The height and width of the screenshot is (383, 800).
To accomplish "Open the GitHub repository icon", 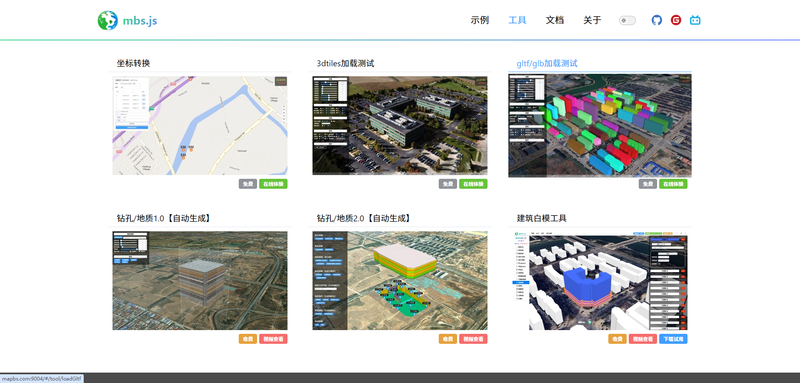I will 657,20.
